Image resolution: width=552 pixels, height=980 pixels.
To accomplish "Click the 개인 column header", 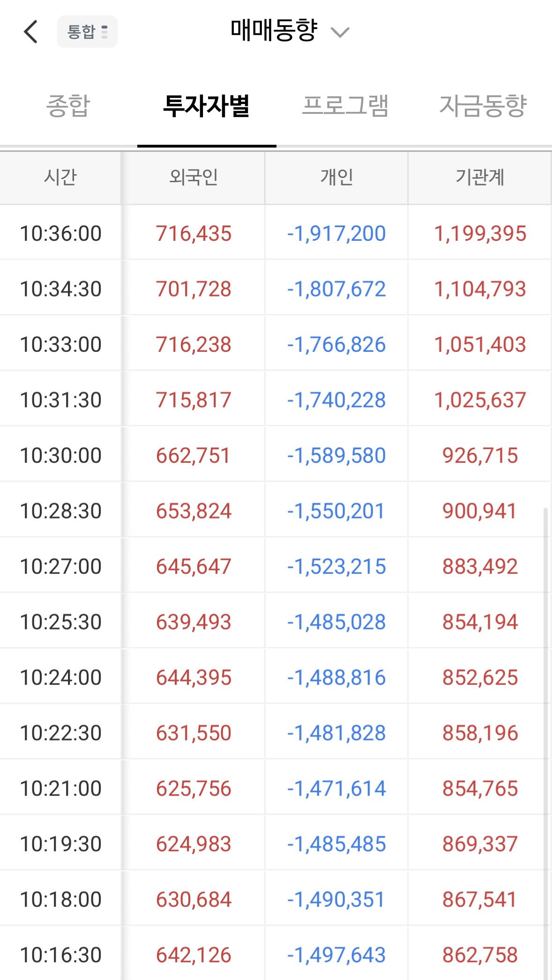I will (336, 178).
